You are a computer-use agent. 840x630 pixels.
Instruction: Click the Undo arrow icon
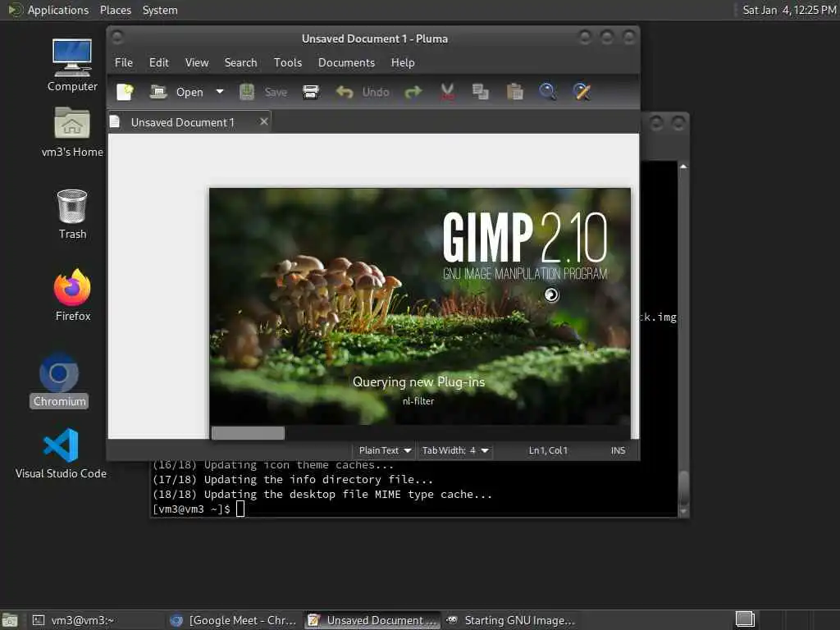coord(345,92)
